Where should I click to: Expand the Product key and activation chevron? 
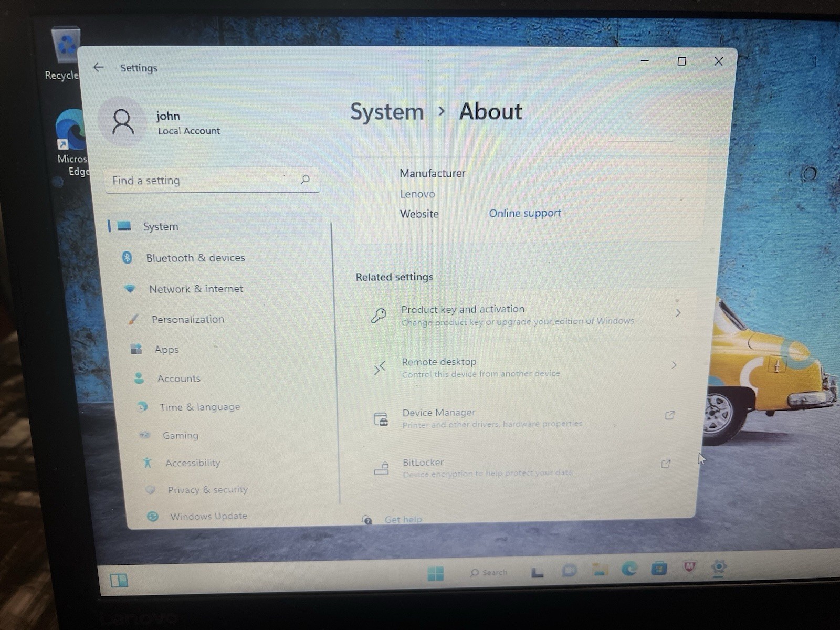(x=678, y=313)
